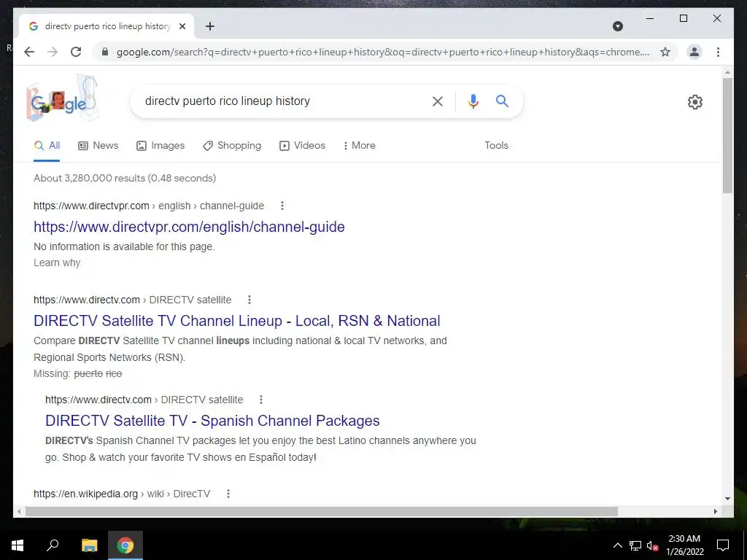The width and height of the screenshot is (747, 560).
Task: Open the directvpr.com channel-guide result link
Action: (189, 227)
